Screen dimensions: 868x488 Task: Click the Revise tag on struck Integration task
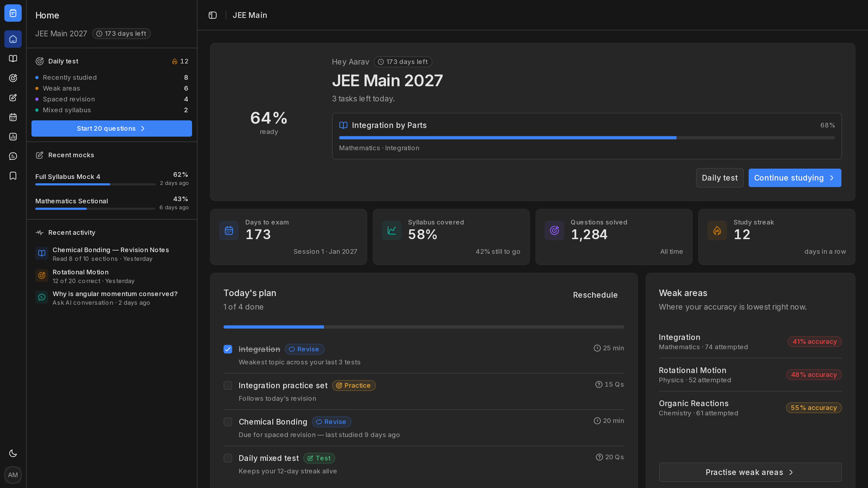304,349
